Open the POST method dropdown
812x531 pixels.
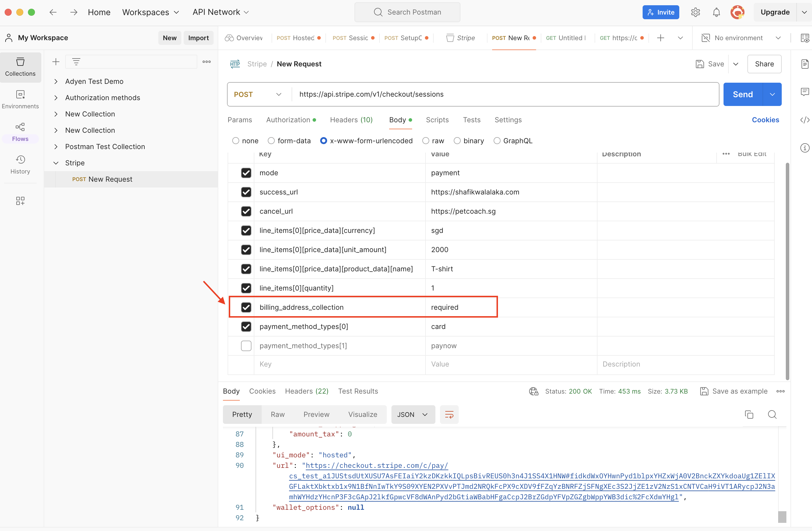(x=258, y=94)
